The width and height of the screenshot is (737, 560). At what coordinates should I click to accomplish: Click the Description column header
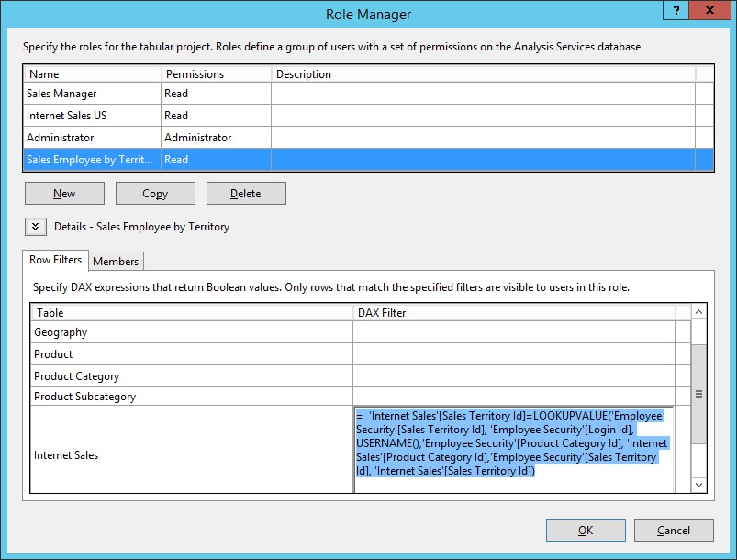coord(483,74)
